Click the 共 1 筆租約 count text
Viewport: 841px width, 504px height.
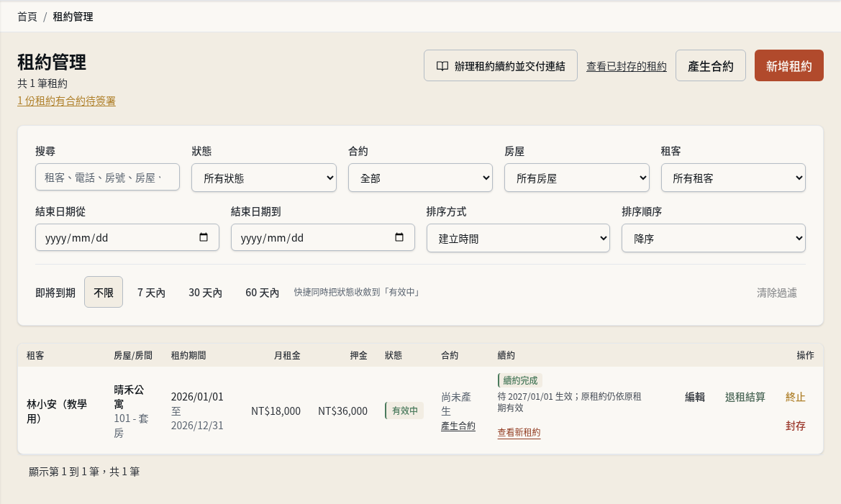tap(42, 83)
